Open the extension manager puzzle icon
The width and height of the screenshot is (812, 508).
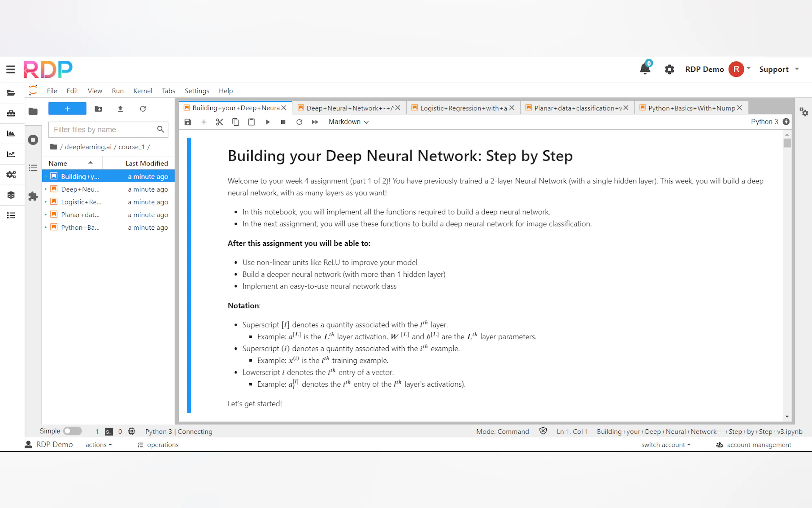[x=33, y=196]
